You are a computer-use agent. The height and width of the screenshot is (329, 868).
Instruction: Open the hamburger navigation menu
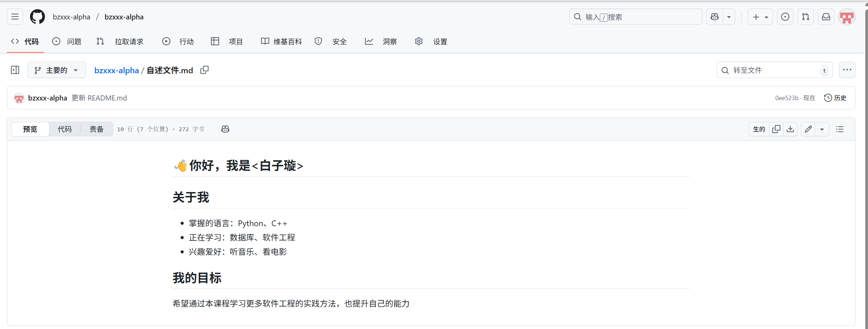pyautogui.click(x=15, y=16)
